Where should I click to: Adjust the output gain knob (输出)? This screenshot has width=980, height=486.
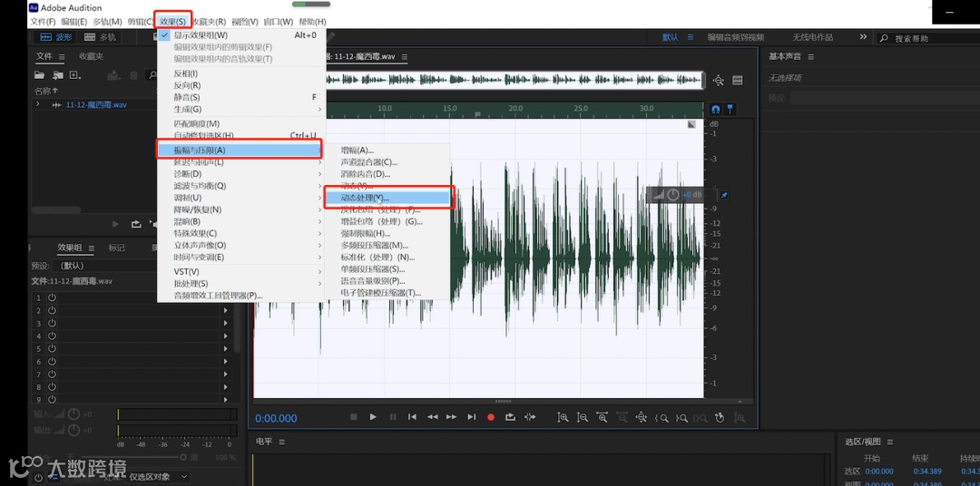73,430
